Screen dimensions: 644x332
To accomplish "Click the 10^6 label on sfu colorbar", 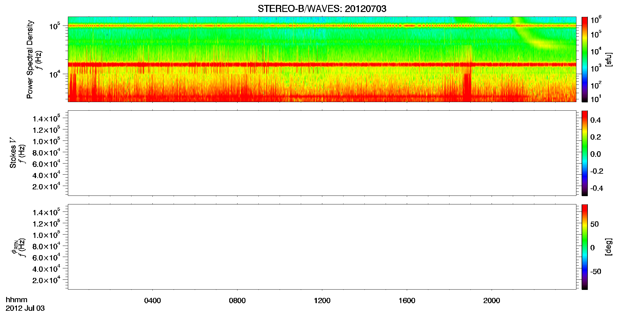I will click(596, 20).
